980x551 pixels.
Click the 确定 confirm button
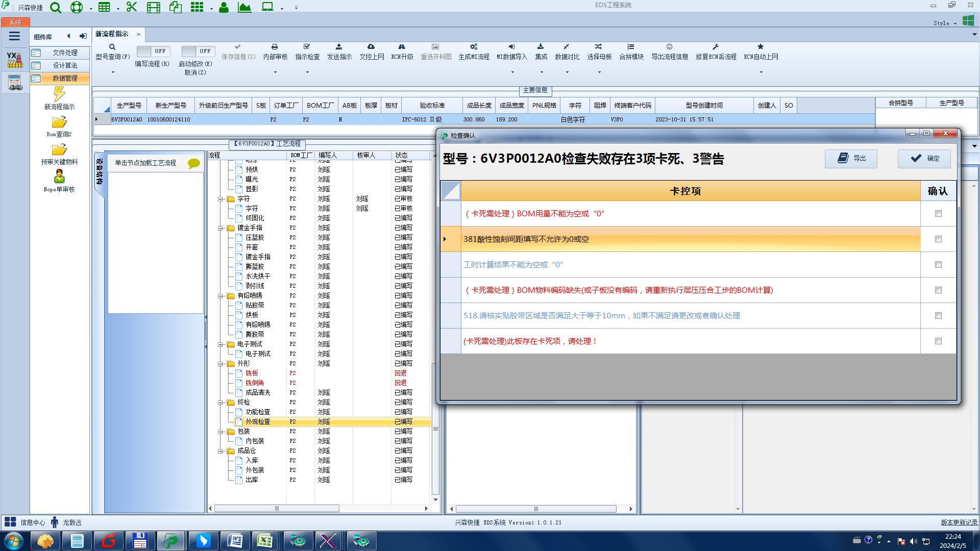coord(924,159)
